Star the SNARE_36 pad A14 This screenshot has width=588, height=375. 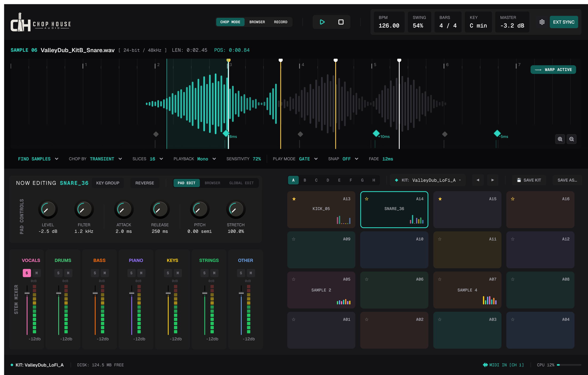(366, 199)
